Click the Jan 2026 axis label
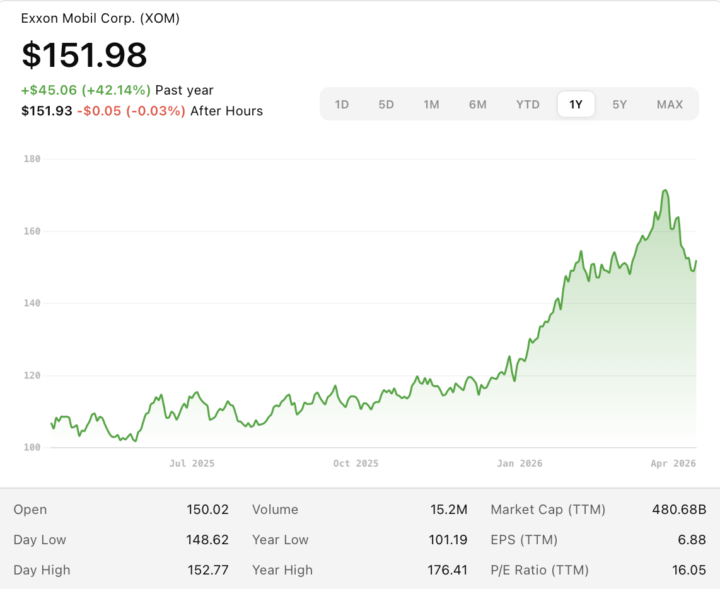Viewport: 720px width, 589px height. pyautogui.click(x=520, y=464)
